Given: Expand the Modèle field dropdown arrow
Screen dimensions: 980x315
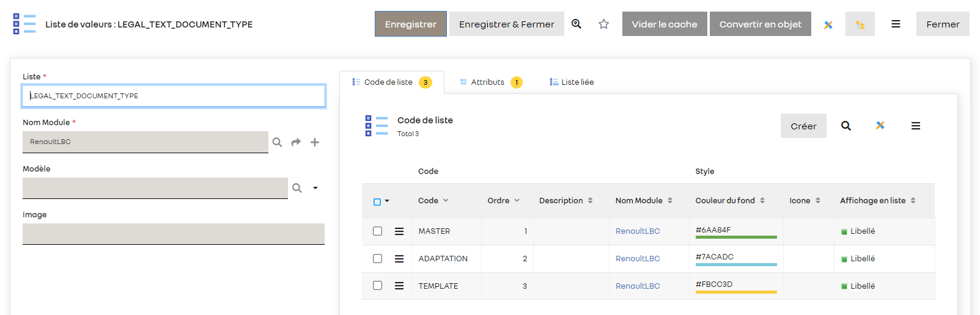Looking at the screenshot, I should tap(315, 188).
